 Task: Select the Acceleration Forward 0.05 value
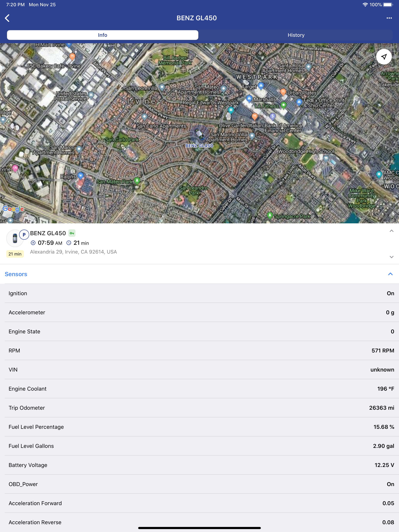(388, 503)
